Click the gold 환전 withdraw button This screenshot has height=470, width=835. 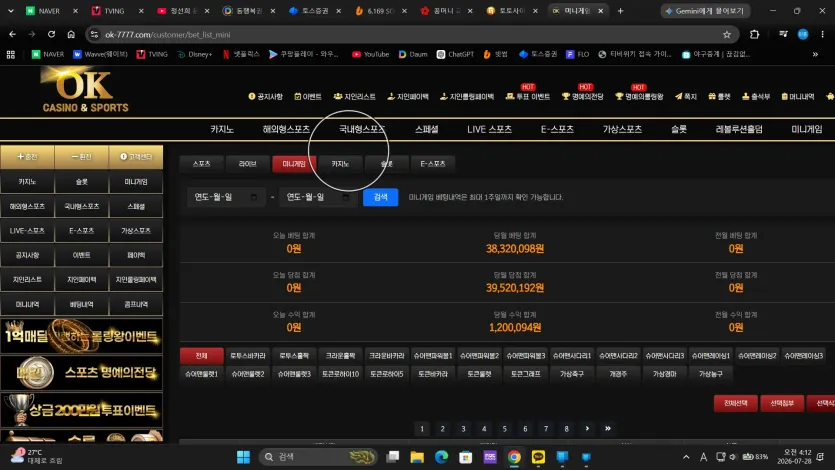[81, 156]
